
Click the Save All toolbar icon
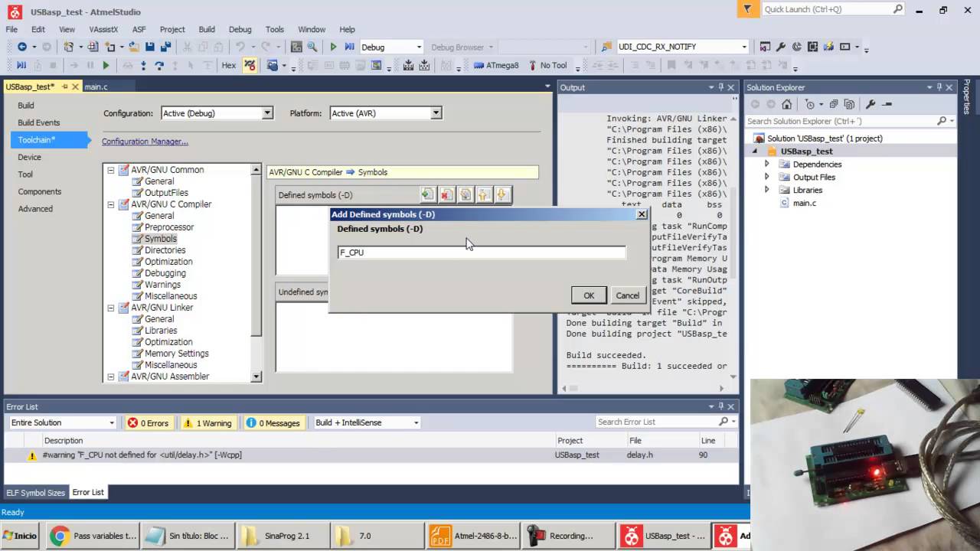click(165, 47)
